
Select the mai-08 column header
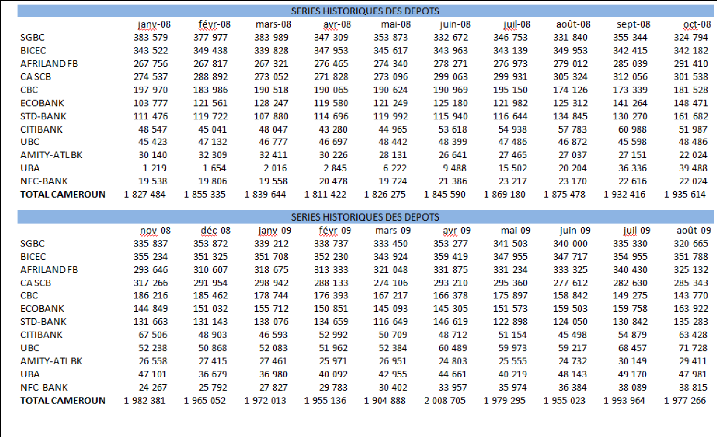tap(396, 25)
